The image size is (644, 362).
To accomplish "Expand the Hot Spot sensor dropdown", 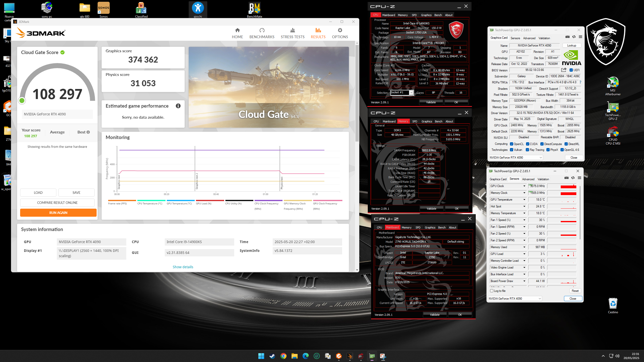I will pos(524,206).
